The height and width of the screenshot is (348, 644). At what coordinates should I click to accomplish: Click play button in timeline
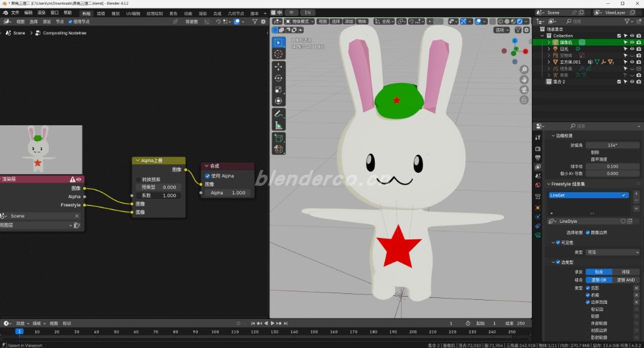tap(272, 324)
